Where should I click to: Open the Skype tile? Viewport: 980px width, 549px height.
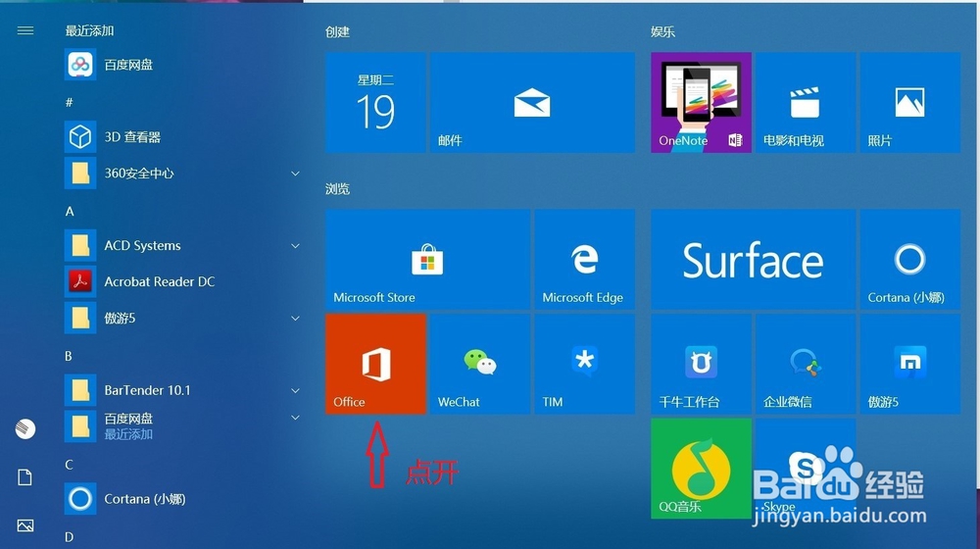(806, 469)
